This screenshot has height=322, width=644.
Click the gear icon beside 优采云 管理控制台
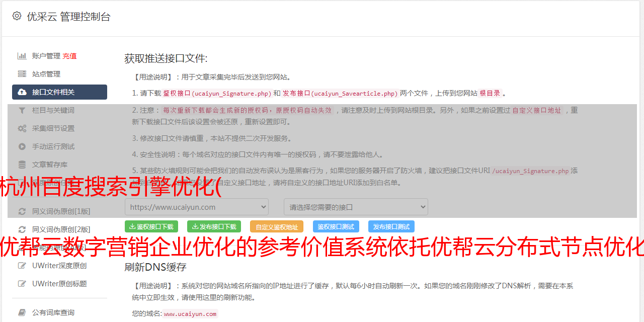[17, 16]
